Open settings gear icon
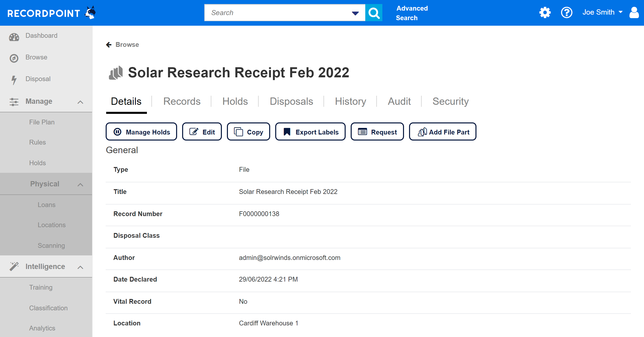This screenshot has height=337, width=644. coord(545,12)
